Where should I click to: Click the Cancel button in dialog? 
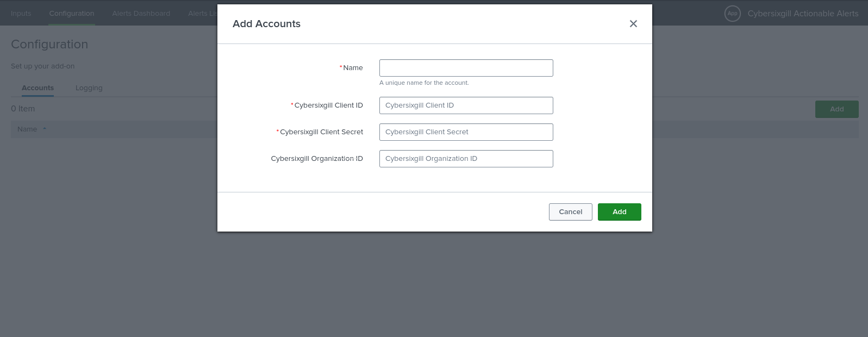click(571, 212)
